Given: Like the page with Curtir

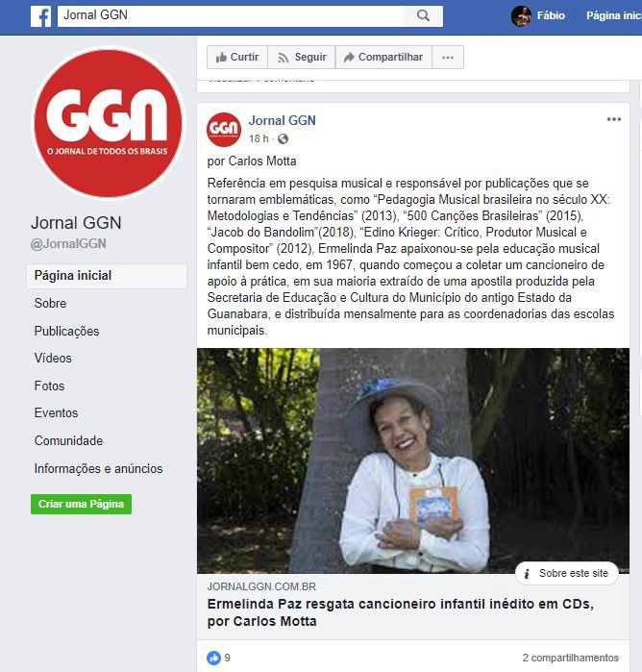Looking at the screenshot, I should [237, 57].
